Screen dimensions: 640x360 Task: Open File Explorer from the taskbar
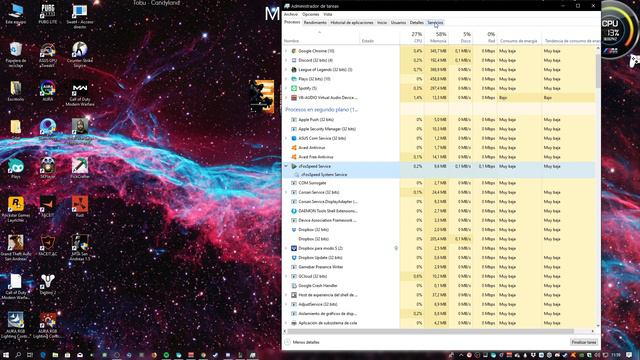click(55, 355)
